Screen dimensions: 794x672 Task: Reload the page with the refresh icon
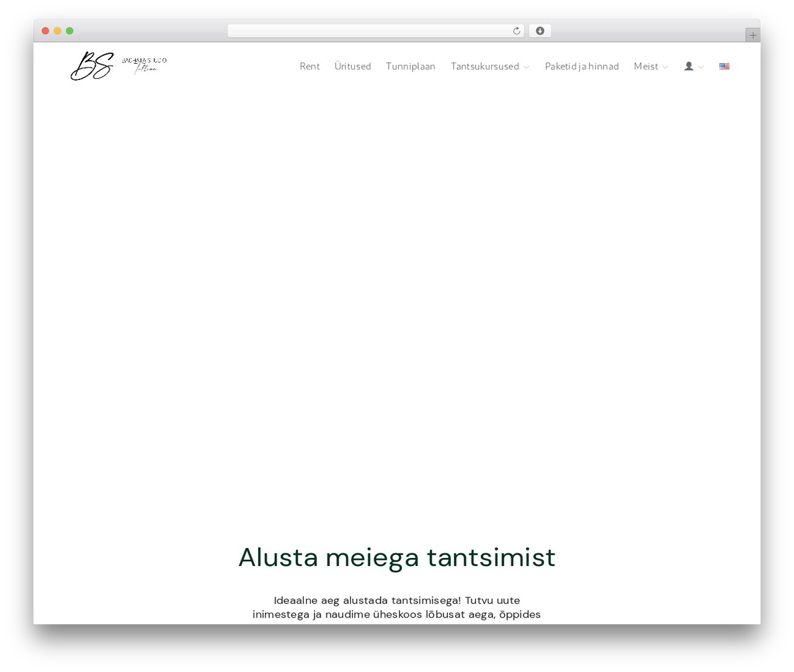tap(516, 31)
